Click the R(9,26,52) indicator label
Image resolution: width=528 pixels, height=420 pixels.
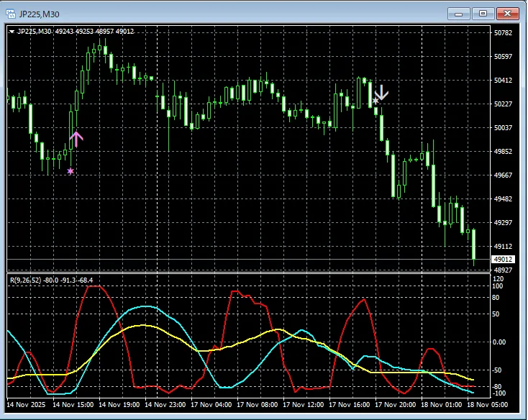pyautogui.click(x=24, y=280)
